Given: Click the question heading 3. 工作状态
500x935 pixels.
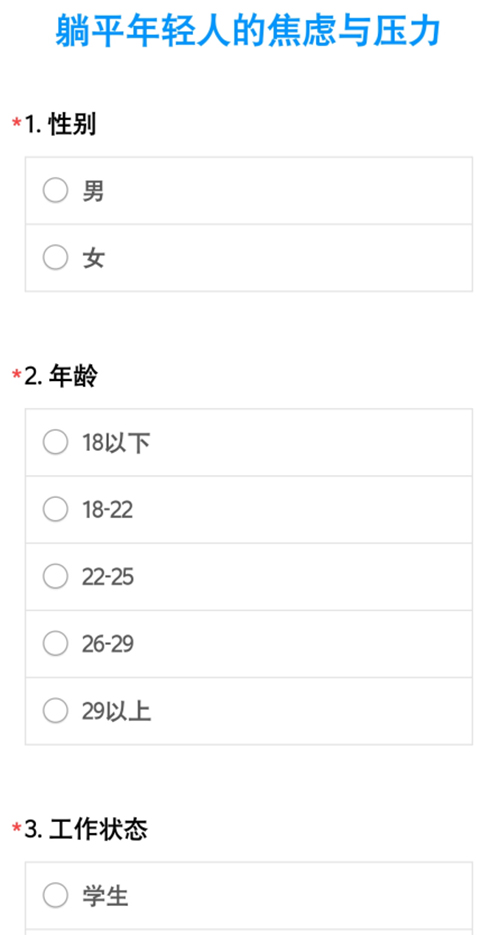Looking at the screenshot, I should point(86,829).
